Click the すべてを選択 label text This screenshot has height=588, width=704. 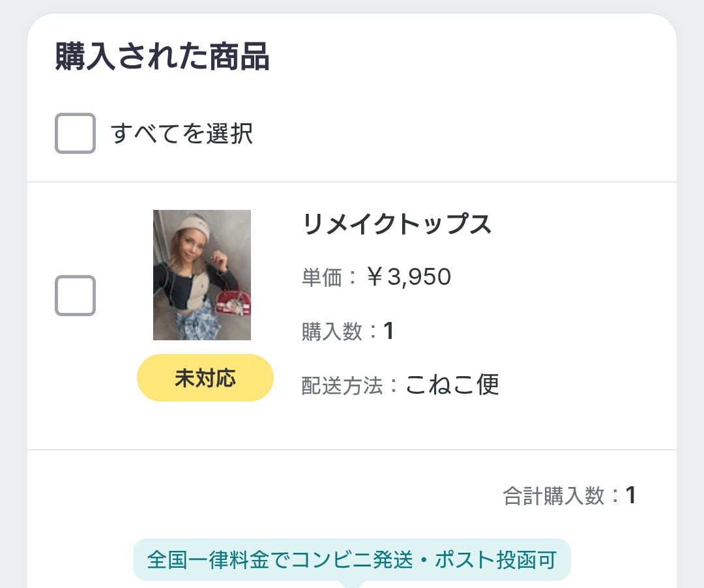point(182,134)
